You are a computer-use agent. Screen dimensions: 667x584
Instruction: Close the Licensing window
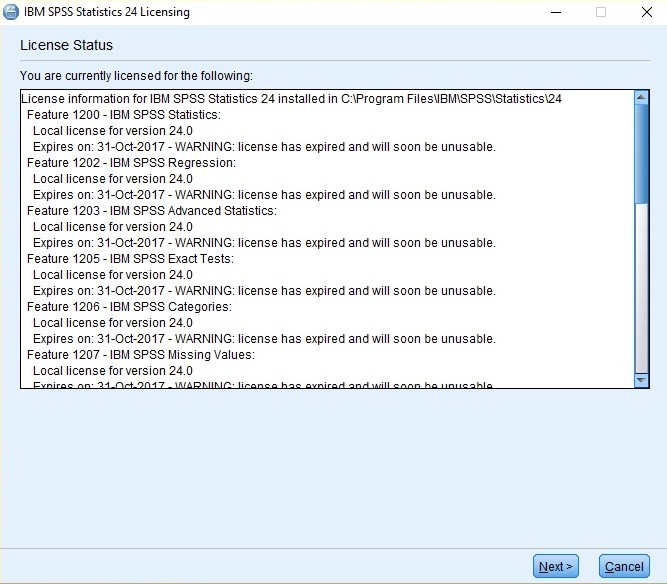[x=647, y=12]
